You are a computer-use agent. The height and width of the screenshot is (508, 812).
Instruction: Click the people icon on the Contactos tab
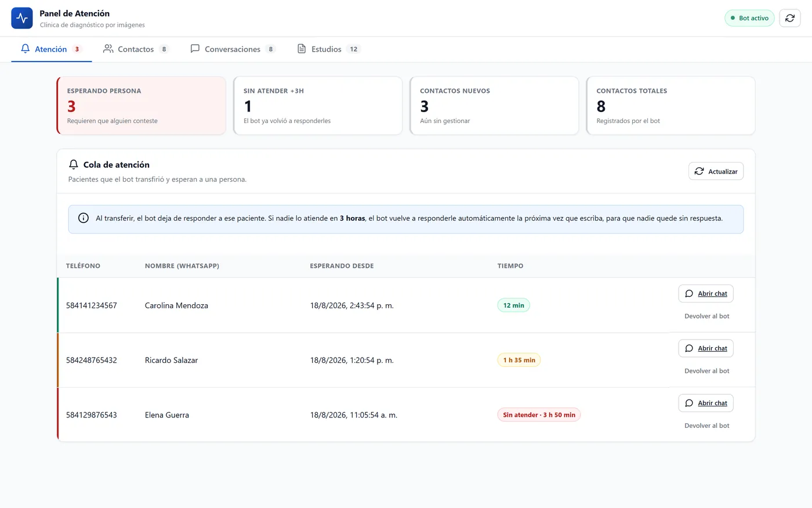pyautogui.click(x=108, y=49)
